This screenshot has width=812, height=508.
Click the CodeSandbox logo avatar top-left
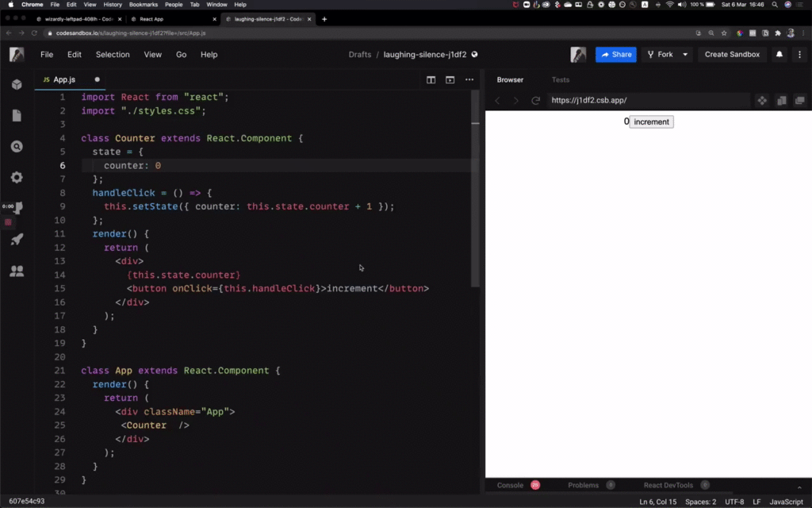tap(17, 55)
